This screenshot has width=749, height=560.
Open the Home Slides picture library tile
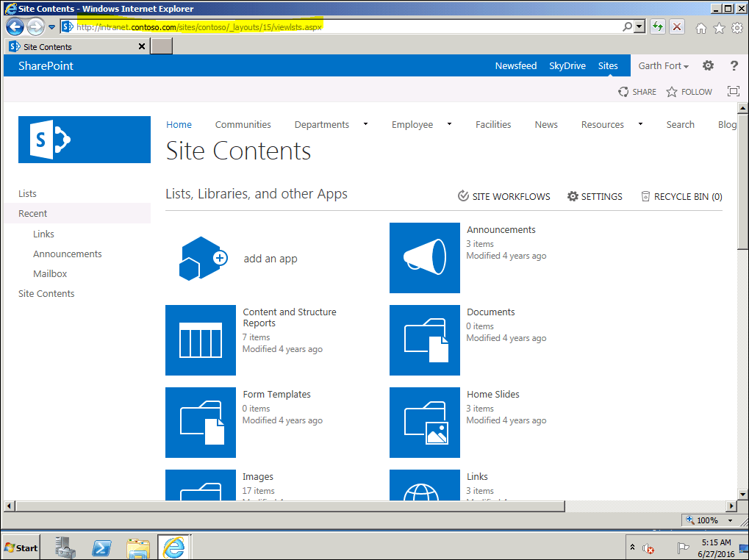tap(425, 423)
